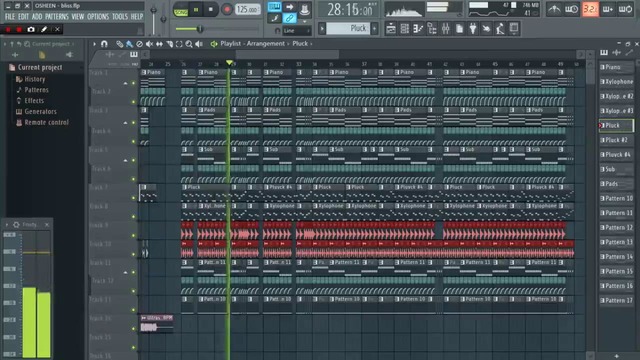Click the pen icon in recorder overlay
The height and width of the screenshot is (360, 640).
point(44,29)
